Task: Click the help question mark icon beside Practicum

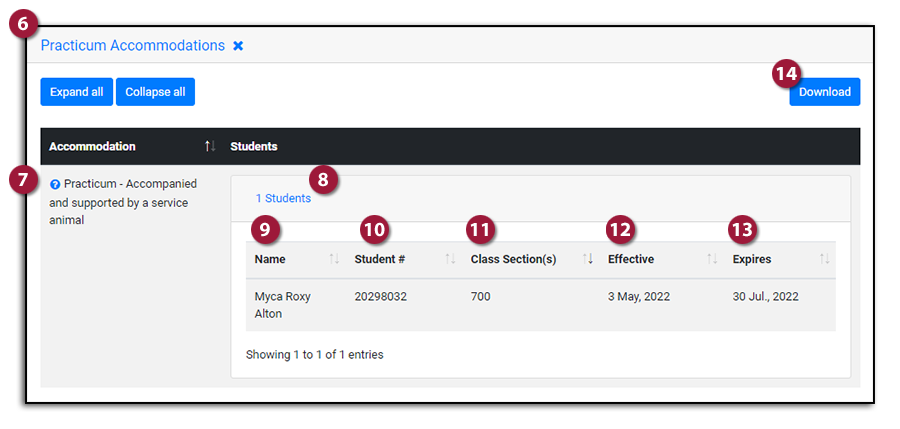Action: (x=55, y=185)
